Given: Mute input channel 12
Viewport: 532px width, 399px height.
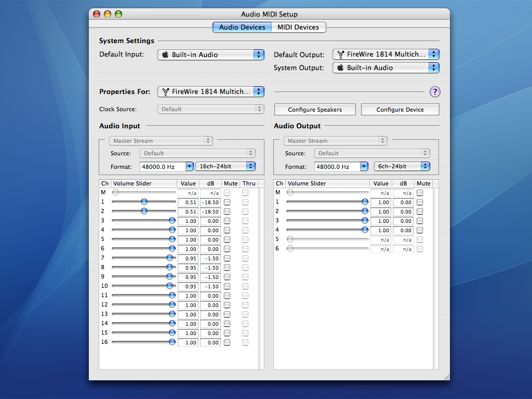Looking at the screenshot, I should 227,305.
